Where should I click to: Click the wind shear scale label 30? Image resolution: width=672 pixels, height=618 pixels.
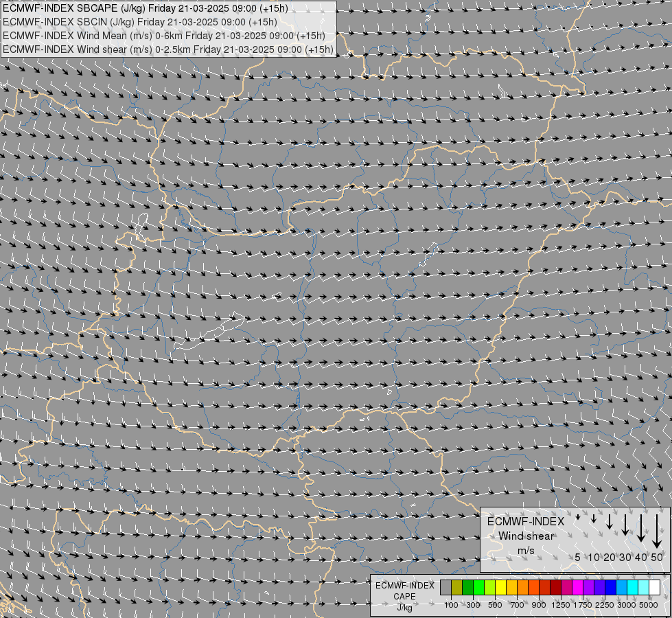click(x=625, y=558)
